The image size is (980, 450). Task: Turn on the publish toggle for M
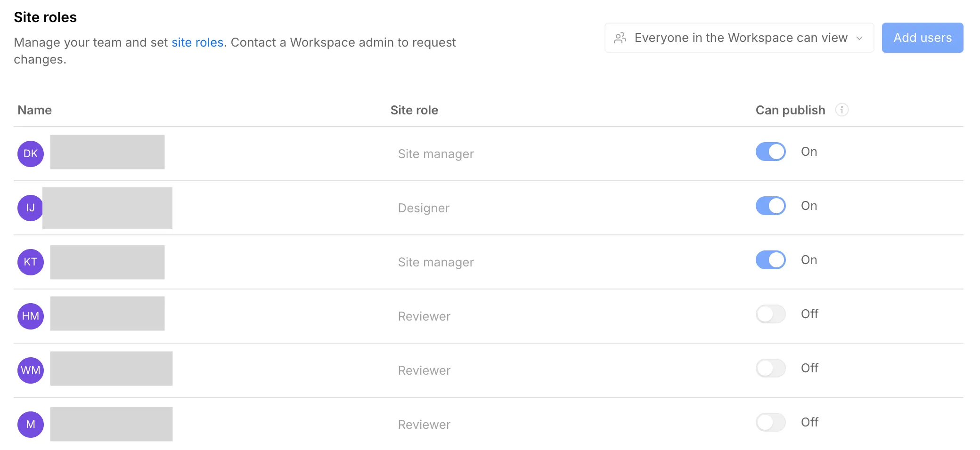[x=771, y=422]
